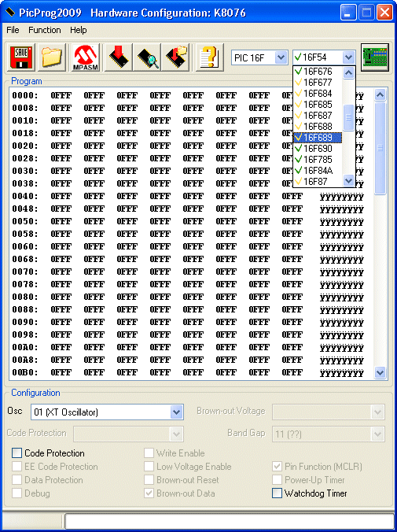The width and height of the screenshot is (397, 532).
Task: Launch the MPASM assembler icon
Action: pyautogui.click(x=86, y=57)
